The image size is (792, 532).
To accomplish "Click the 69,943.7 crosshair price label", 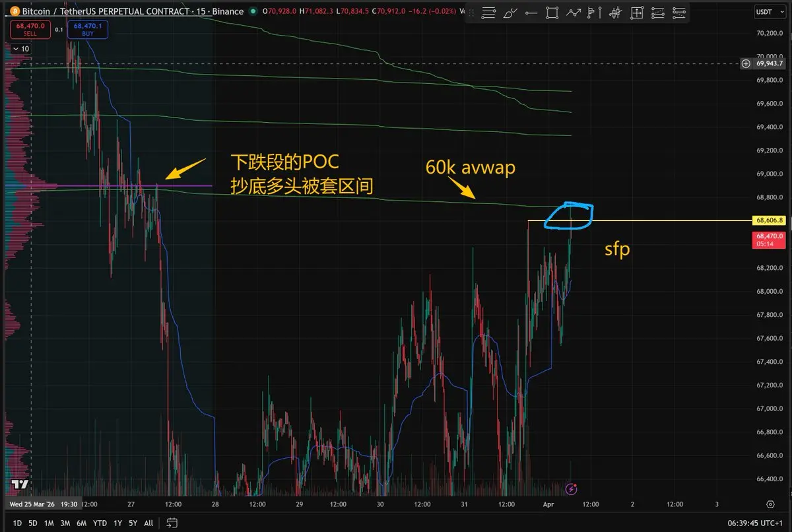I will click(x=769, y=63).
